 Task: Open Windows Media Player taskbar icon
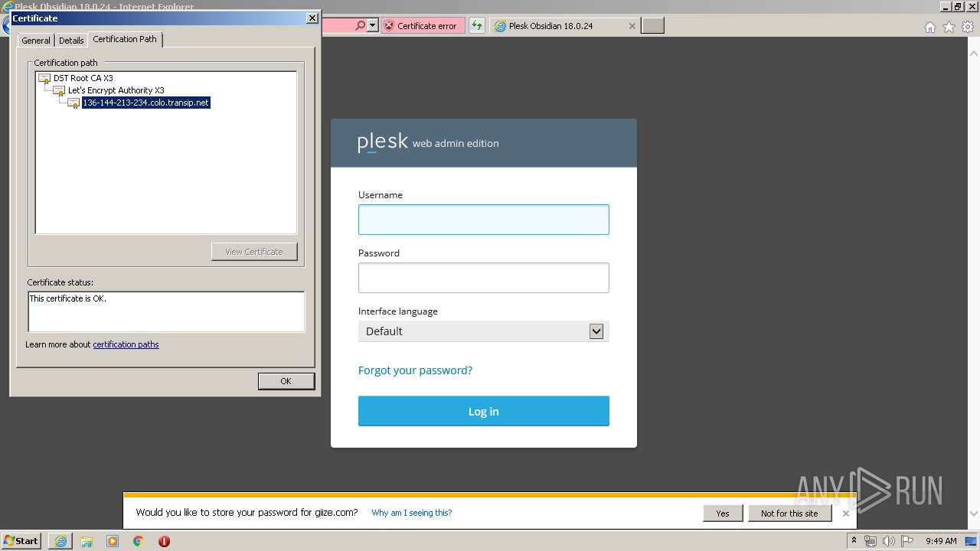tap(113, 541)
